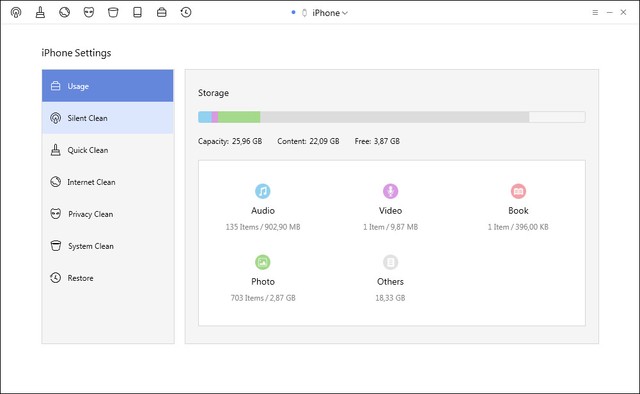
Task: Switch to Silent Clean in sidebar
Action: [x=108, y=118]
